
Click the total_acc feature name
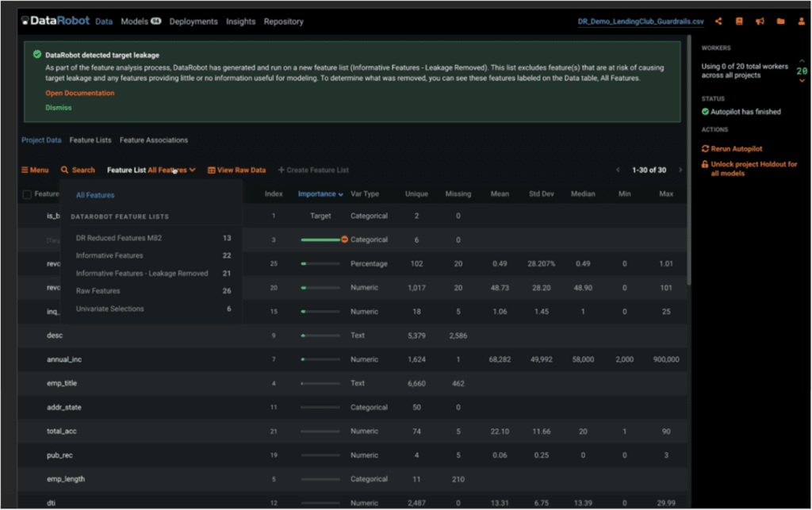pyautogui.click(x=62, y=431)
